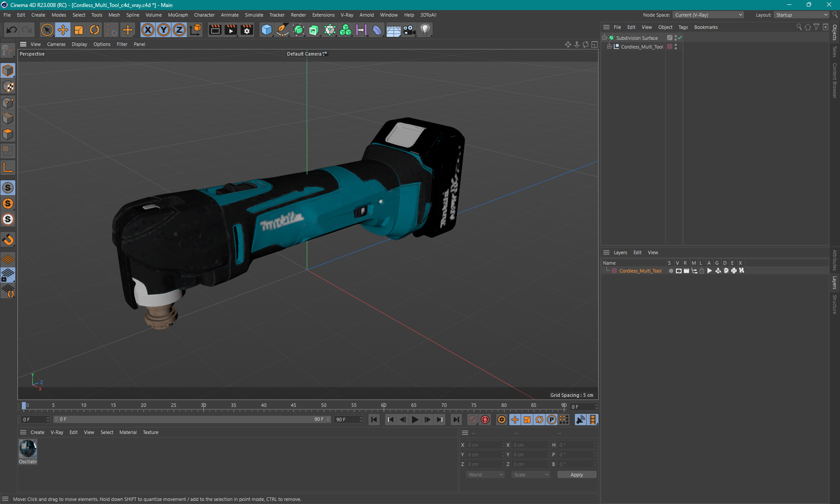The height and width of the screenshot is (504, 840).
Task: Add a Subdivision Surface generator
Action: click(x=298, y=30)
